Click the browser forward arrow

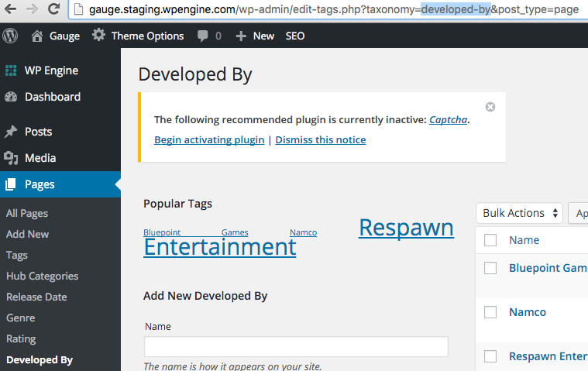point(33,9)
